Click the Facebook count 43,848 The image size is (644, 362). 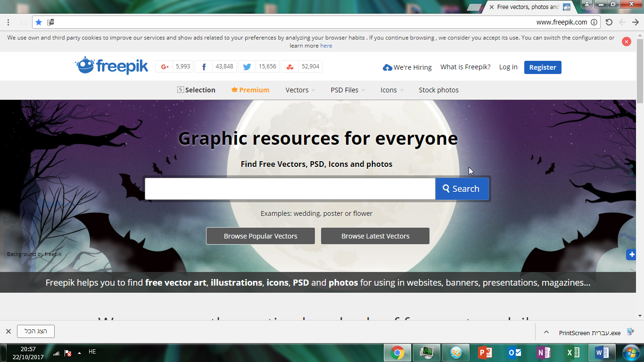click(224, 66)
